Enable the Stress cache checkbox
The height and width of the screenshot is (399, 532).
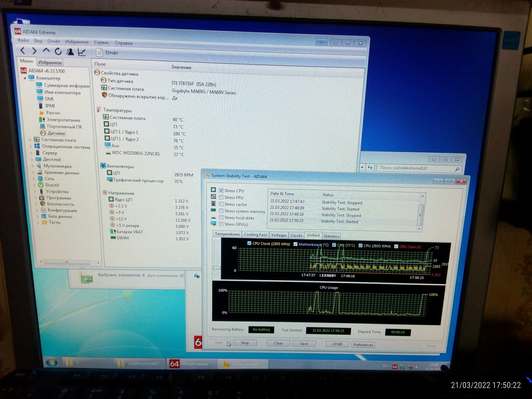coord(221,204)
